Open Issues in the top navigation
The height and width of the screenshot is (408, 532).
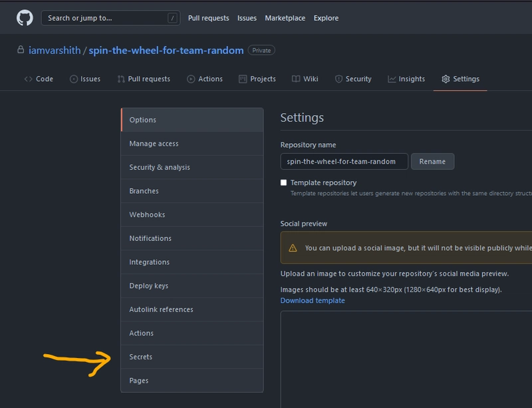pyautogui.click(x=247, y=18)
